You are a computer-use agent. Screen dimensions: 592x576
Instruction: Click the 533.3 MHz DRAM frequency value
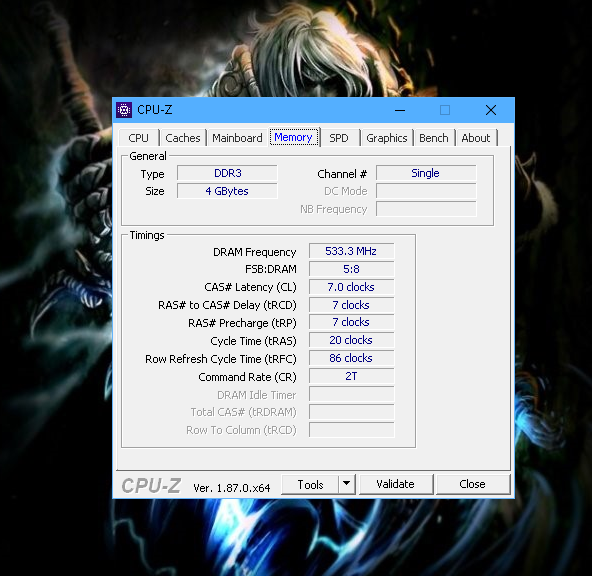coord(352,251)
